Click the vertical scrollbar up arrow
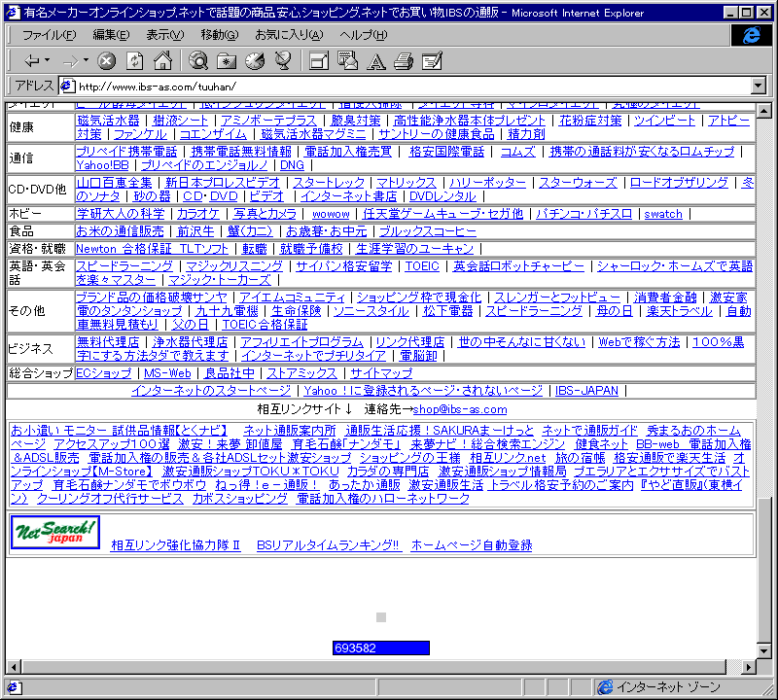 click(x=764, y=110)
